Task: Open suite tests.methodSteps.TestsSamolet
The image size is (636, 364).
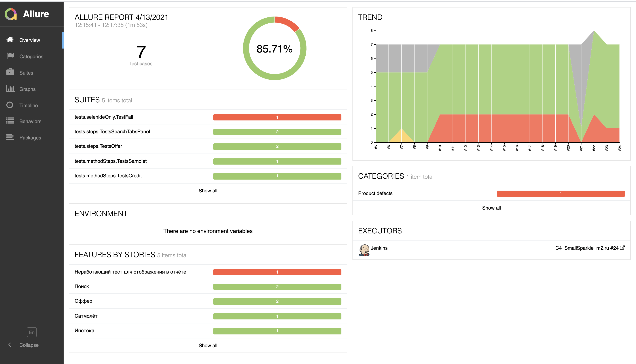Action: pyautogui.click(x=208, y=161)
